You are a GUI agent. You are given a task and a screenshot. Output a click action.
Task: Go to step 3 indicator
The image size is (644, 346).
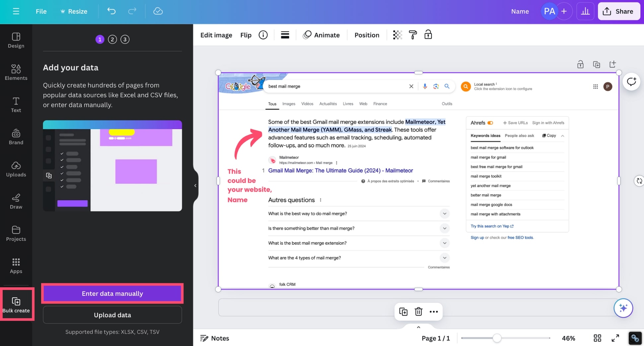pos(125,39)
